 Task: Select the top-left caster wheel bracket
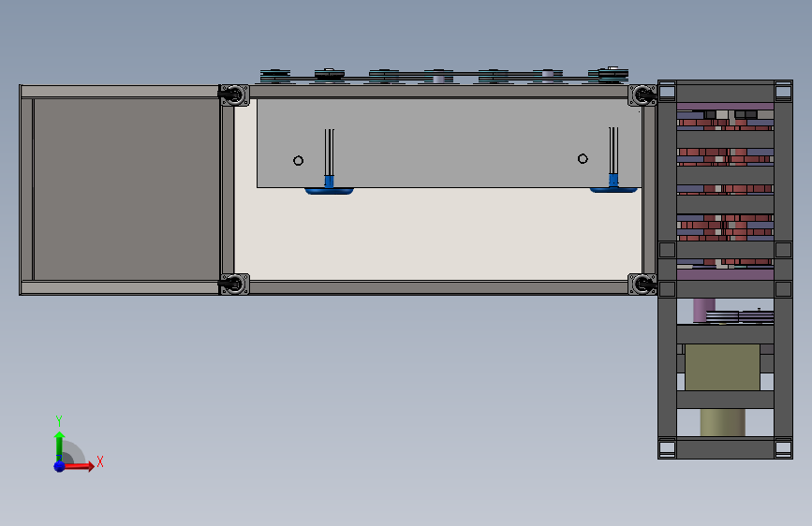coord(234,95)
